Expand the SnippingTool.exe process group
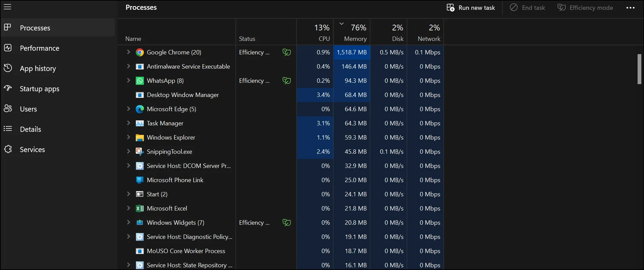This screenshot has width=644, height=270. 128,151
